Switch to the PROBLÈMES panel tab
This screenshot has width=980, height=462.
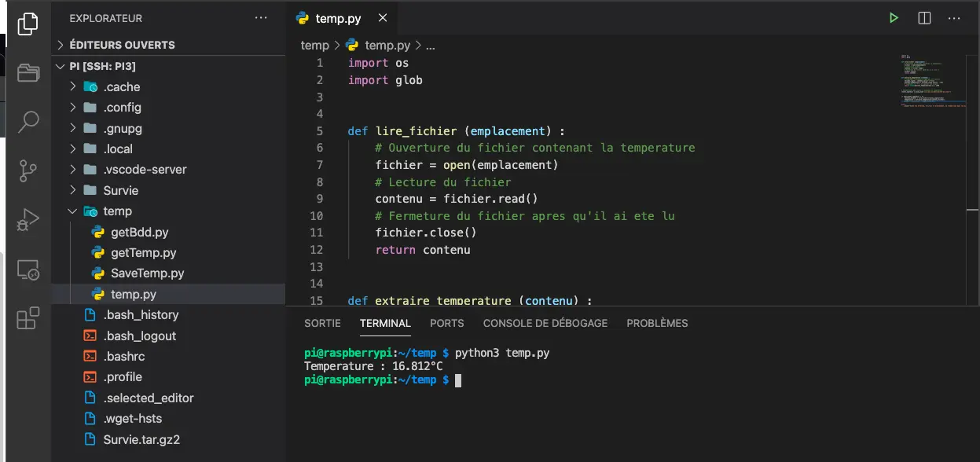click(x=657, y=323)
